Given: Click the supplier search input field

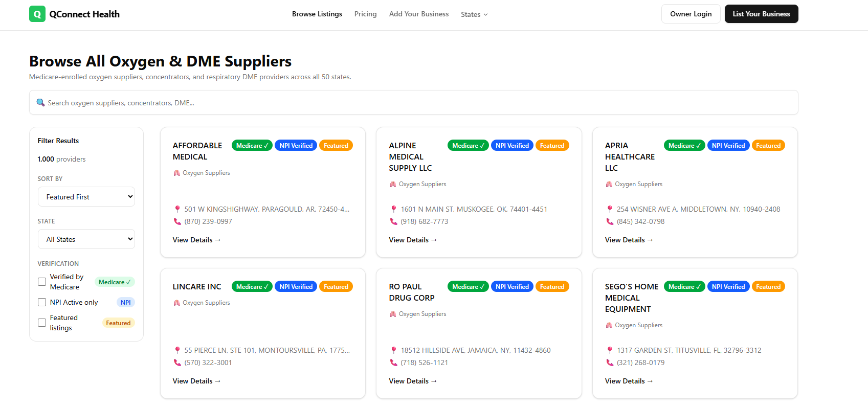Looking at the screenshot, I should coord(414,103).
